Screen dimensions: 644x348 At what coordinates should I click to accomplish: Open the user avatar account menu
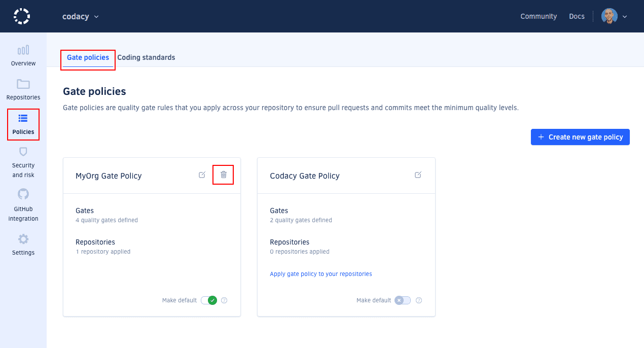[614, 16]
